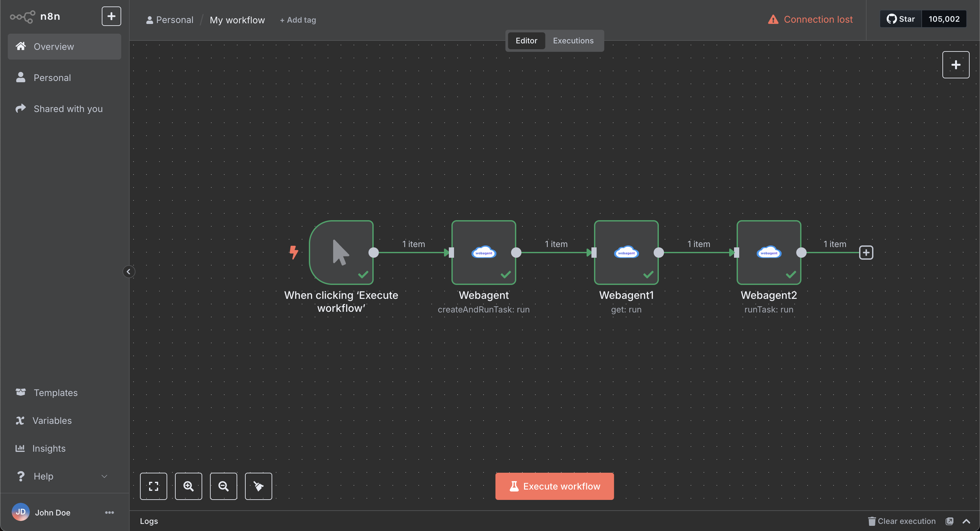Click the fit-to-view zoom icon

coord(153,486)
